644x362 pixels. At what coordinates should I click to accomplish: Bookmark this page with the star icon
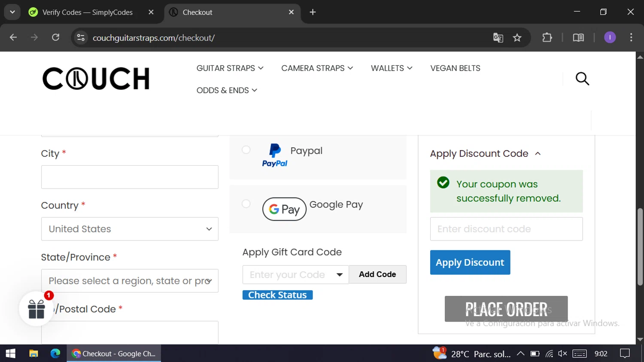pos(517,38)
